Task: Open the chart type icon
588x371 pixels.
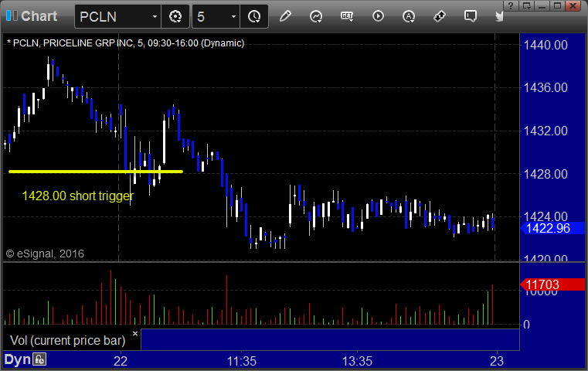Action: (x=316, y=16)
